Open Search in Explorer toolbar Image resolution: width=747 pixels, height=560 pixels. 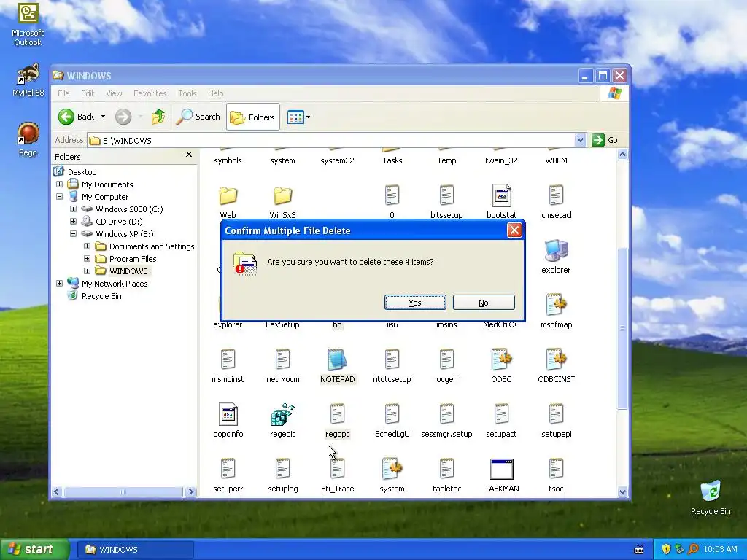(198, 117)
